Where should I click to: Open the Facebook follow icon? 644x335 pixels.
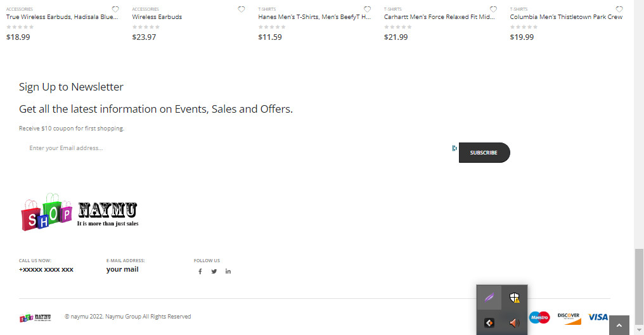point(200,272)
